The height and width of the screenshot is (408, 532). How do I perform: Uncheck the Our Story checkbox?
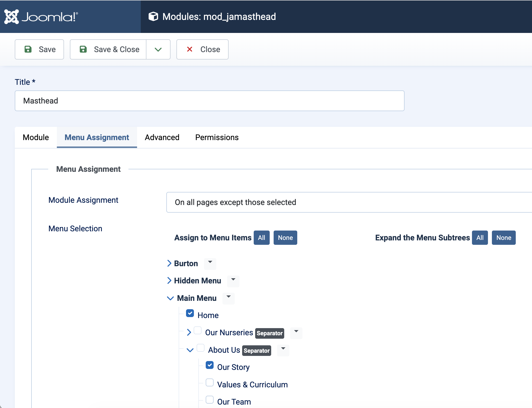point(210,365)
